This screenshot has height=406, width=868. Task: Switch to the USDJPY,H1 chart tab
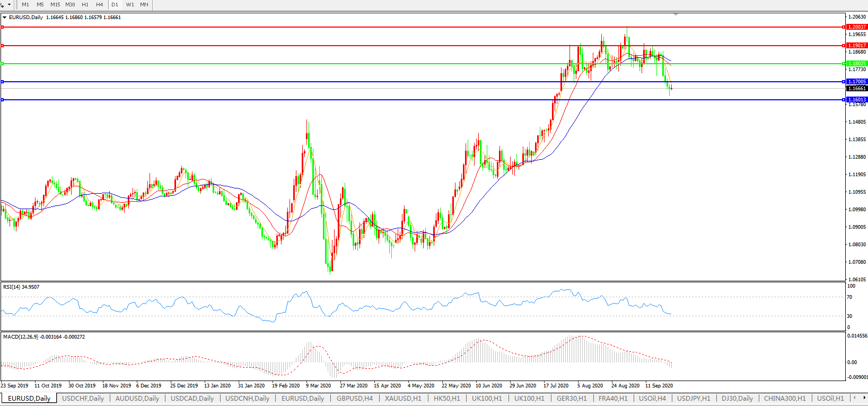point(694,398)
